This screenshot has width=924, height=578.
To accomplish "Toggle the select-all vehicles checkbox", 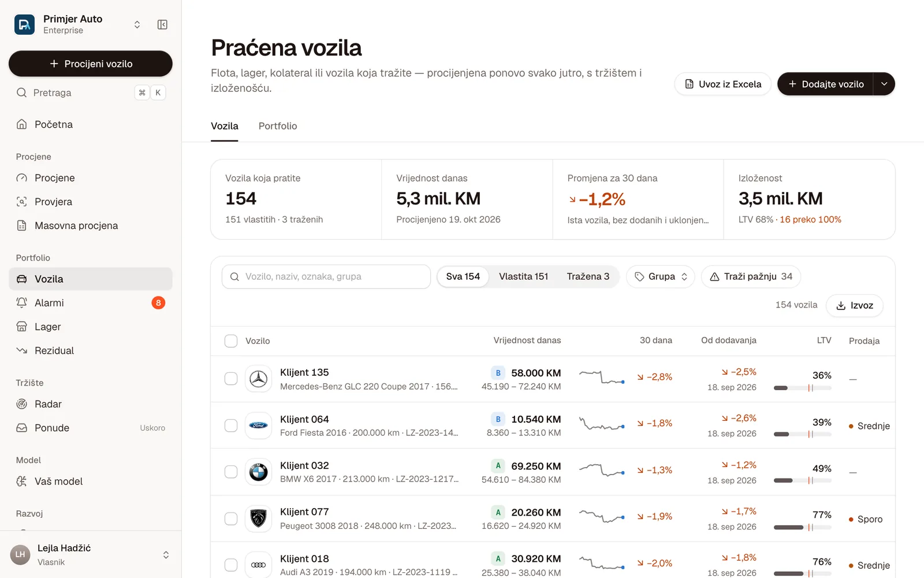I will [231, 341].
